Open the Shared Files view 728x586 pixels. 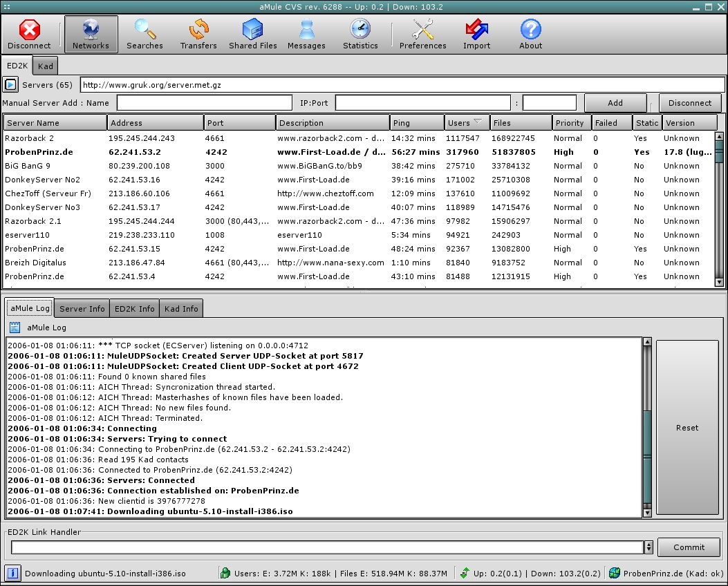click(x=252, y=35)
